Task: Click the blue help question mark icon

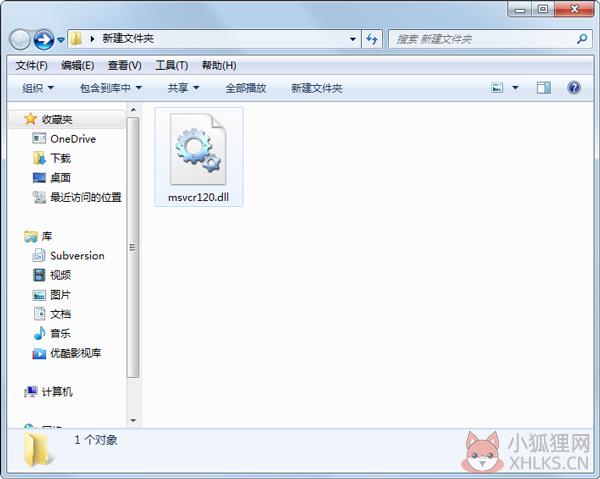Action: 574,88
